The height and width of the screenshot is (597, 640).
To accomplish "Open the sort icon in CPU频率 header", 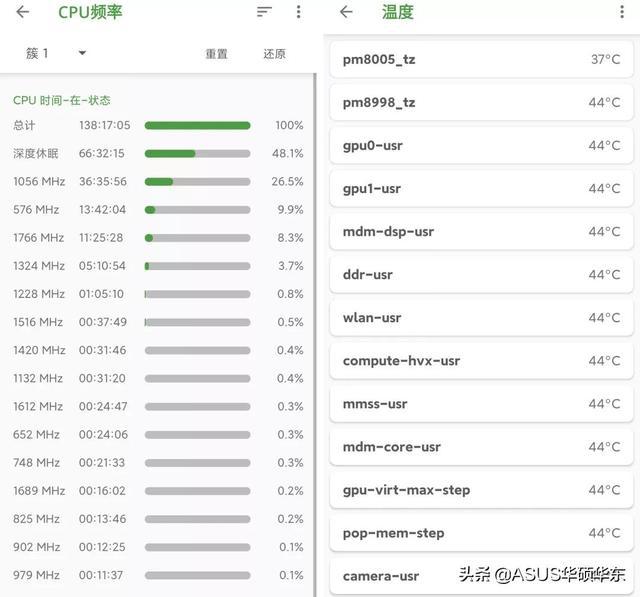I will (264, 12).
